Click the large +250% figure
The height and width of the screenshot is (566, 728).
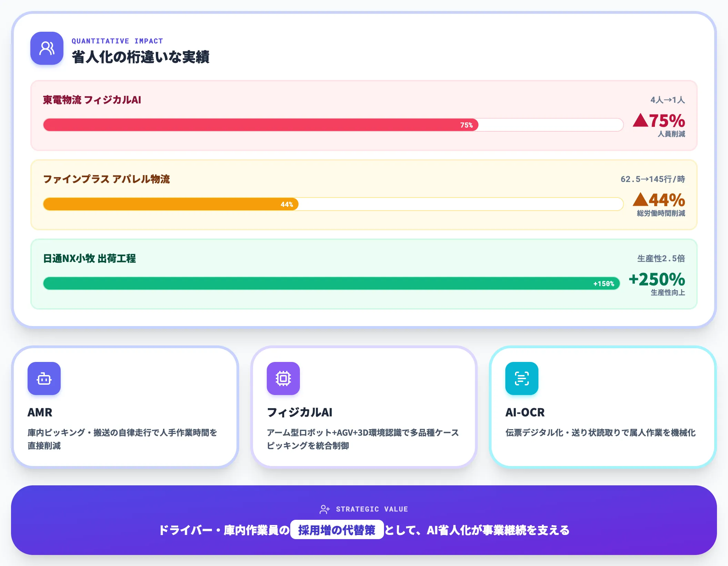[657, 279]
